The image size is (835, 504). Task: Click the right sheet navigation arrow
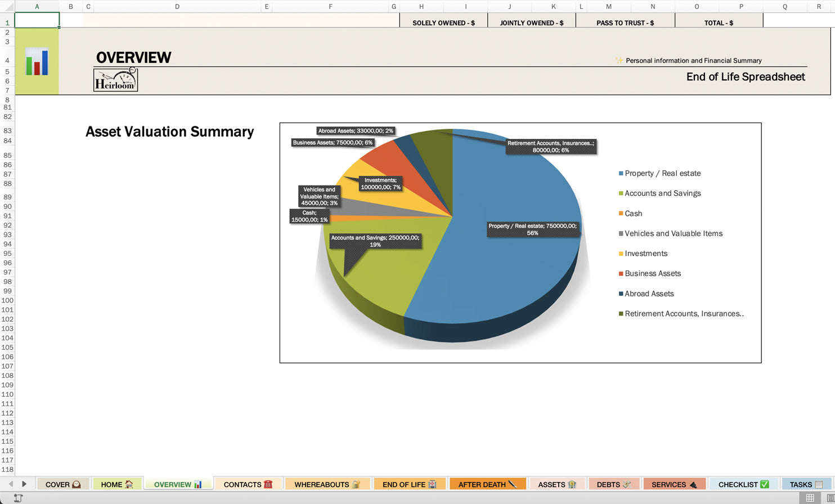pos(25,484)
